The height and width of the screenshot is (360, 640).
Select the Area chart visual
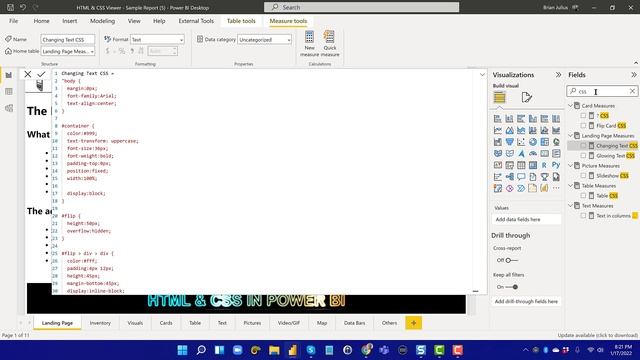tap(509, 130)
